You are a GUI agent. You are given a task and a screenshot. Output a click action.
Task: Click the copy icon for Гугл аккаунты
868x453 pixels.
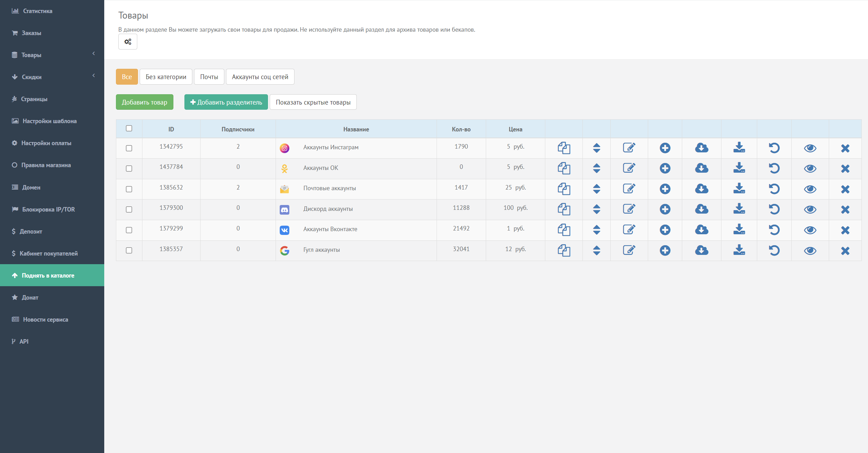[564, 250]
